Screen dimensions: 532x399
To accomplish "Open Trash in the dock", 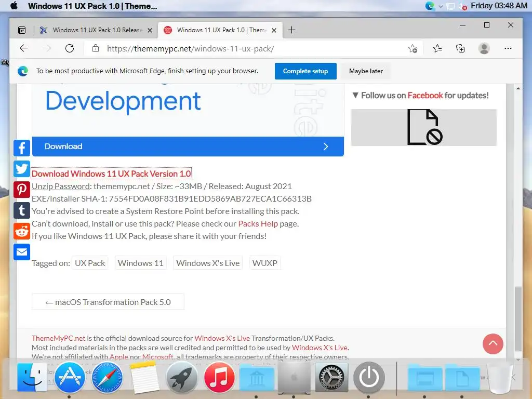I will pyautogui.click(x=499, y=378).
